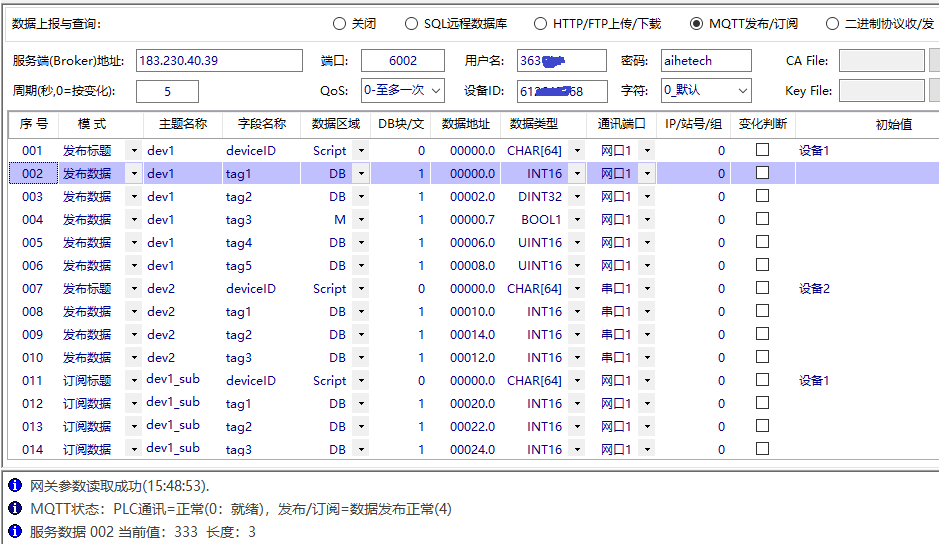Click the 数据类型 column header
The width and height of the screenshot is (940, 545).
coord(534,124)
